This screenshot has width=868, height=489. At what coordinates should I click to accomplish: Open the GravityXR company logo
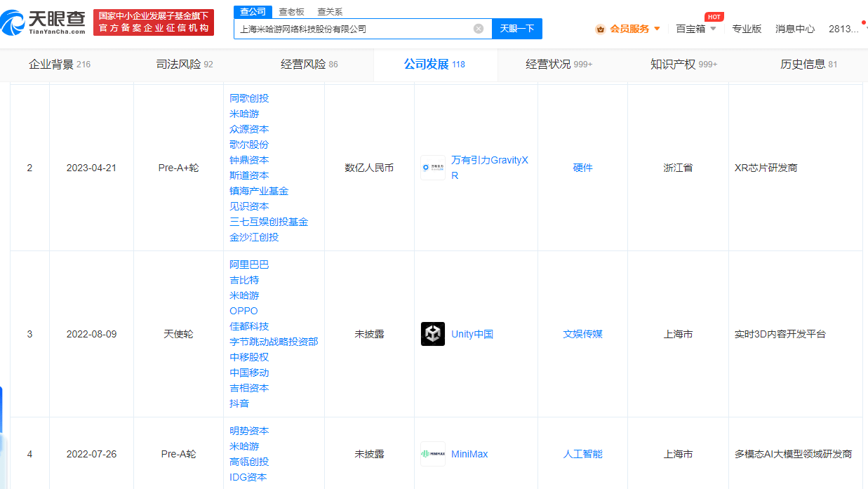[433, 168]
